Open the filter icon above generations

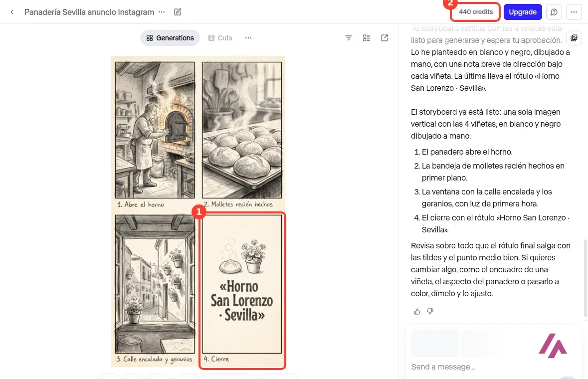tap(349, 38)
